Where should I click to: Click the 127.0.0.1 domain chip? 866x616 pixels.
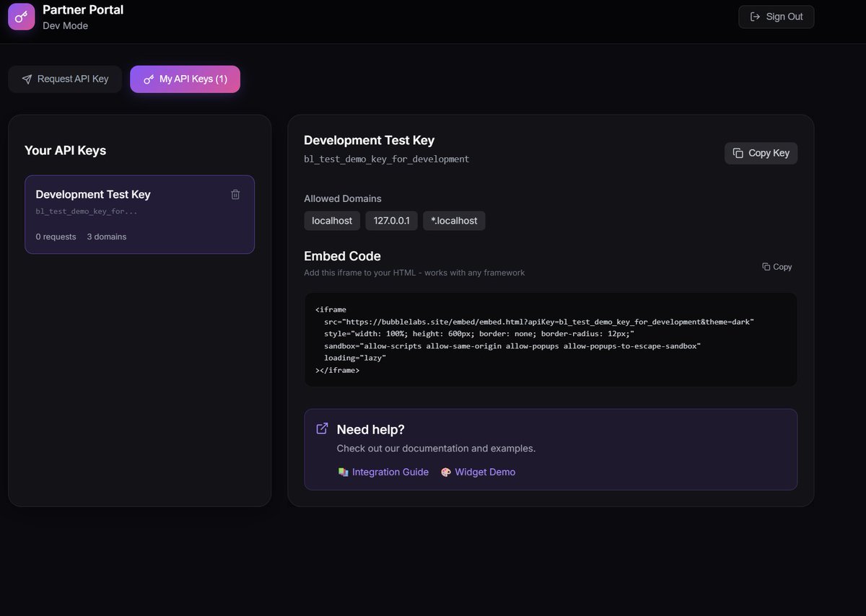point(391,221)
